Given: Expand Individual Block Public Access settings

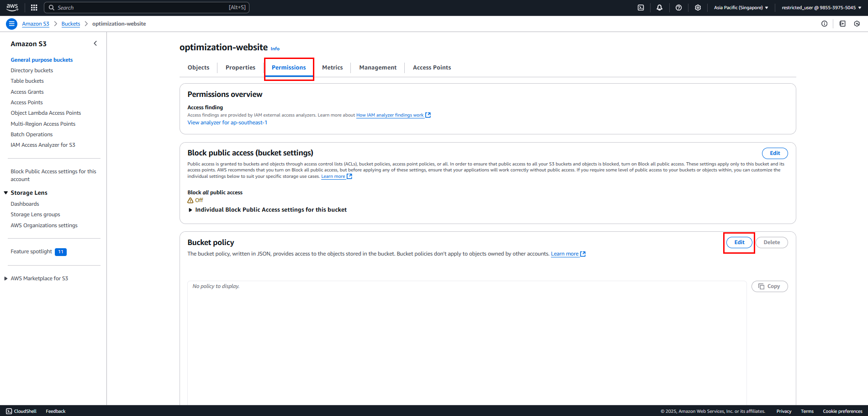Looking at the screenshot, I should 267,210.
